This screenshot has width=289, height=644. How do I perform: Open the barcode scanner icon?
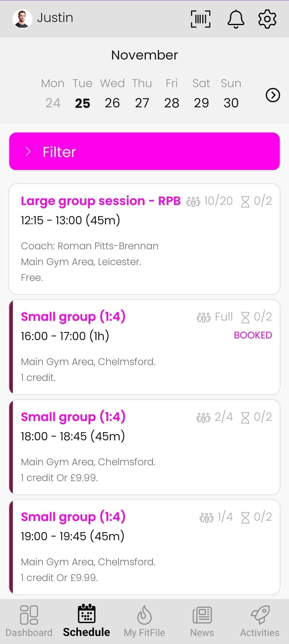201,19
